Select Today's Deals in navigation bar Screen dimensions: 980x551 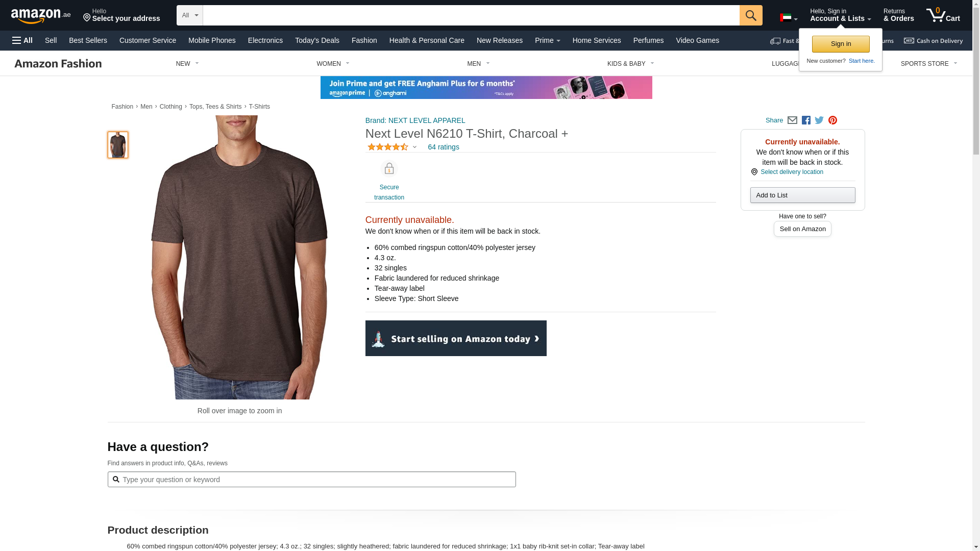tap(317, 40)
